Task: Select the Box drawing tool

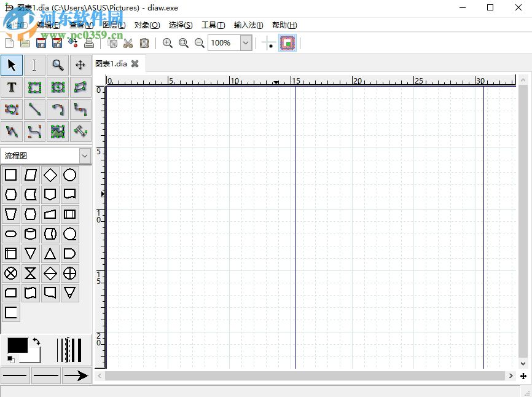Action: [34, 87]
